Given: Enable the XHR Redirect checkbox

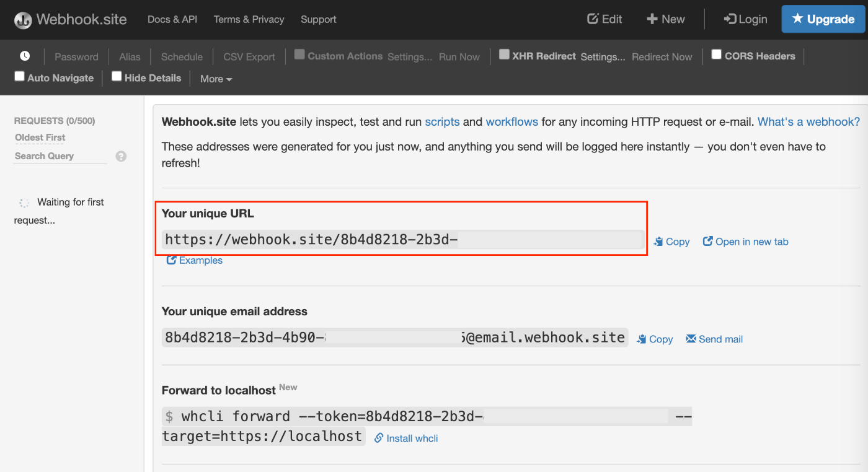Looking at the screenshot, I should point(504,55).
